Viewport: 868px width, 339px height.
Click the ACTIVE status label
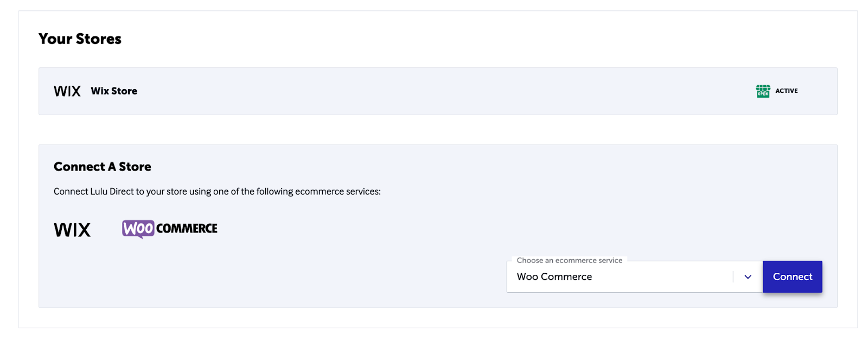[x=786, y=91]
